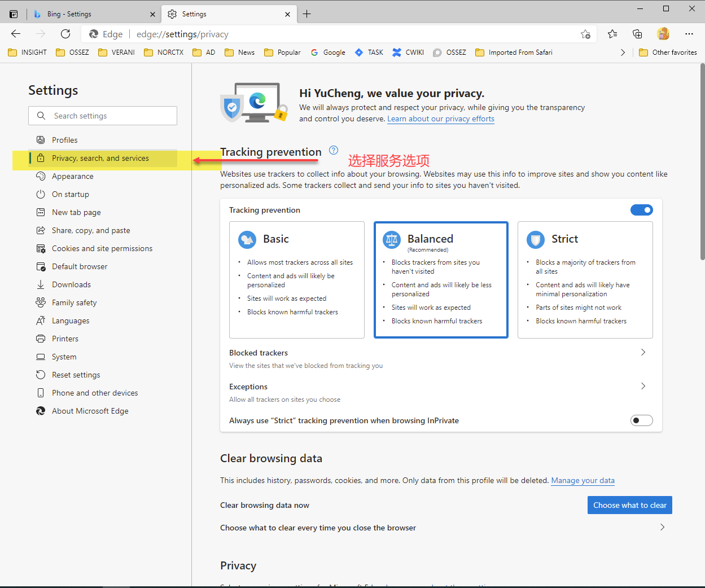Click the address bar edge://settings/privacy
Image resolution: width=705 pixels, height=588 pixels.
(339, 34)
